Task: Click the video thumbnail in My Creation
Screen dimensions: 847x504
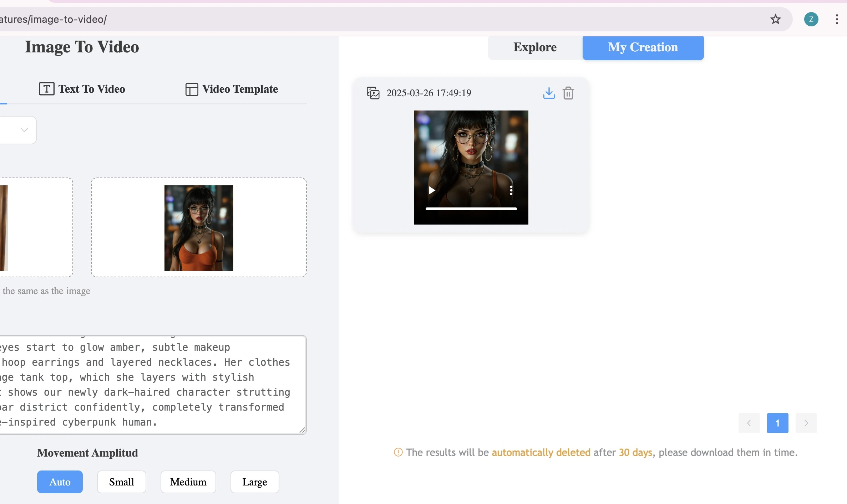Action: pyautogui.click(x=471, y=167)
